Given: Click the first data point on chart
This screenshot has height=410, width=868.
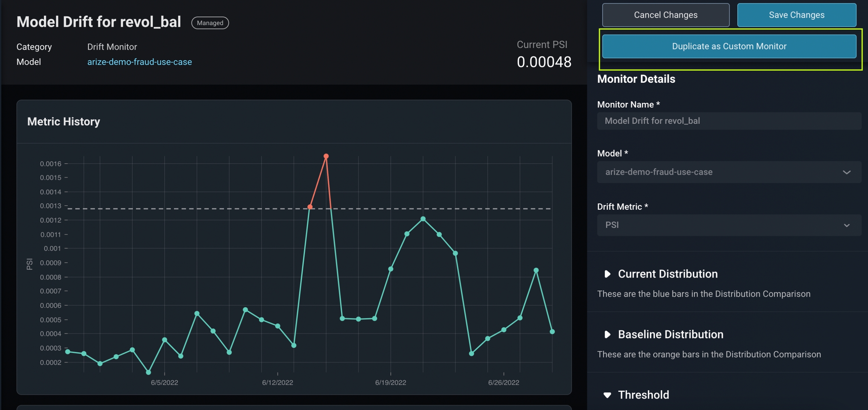Looking at the screenshot, I should coord(68,352).
